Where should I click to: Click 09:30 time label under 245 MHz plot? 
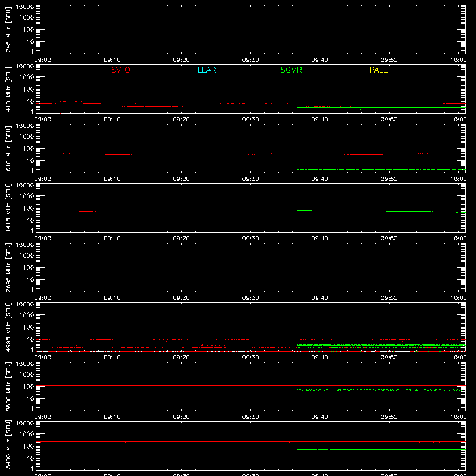click(250, 60)
